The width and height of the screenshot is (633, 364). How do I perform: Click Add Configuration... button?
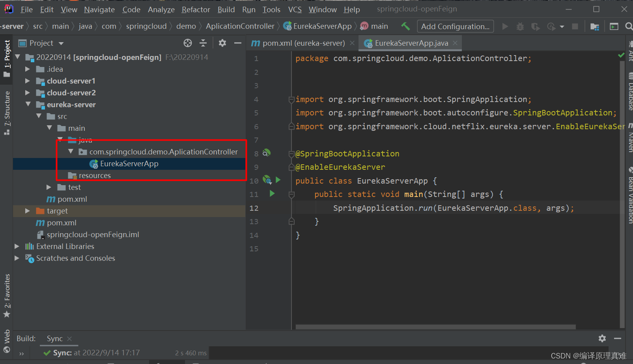click(x=455, y=26)
